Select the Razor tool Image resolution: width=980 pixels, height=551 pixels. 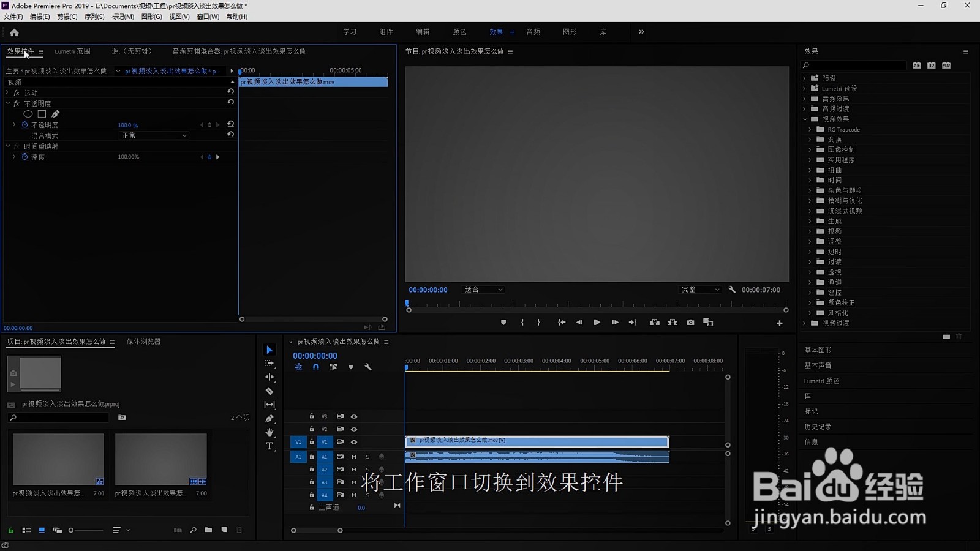click(269, 391)
